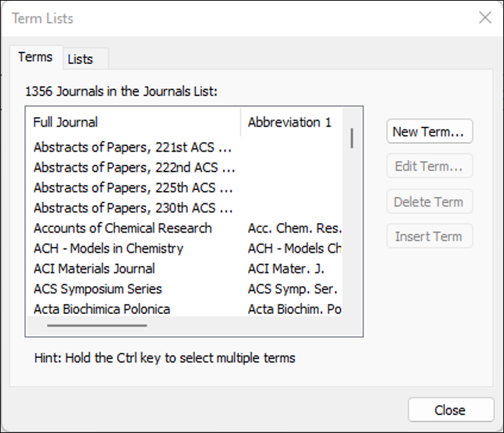
Task: Select the ACS Symposium Series term
Action: (97, 289)
